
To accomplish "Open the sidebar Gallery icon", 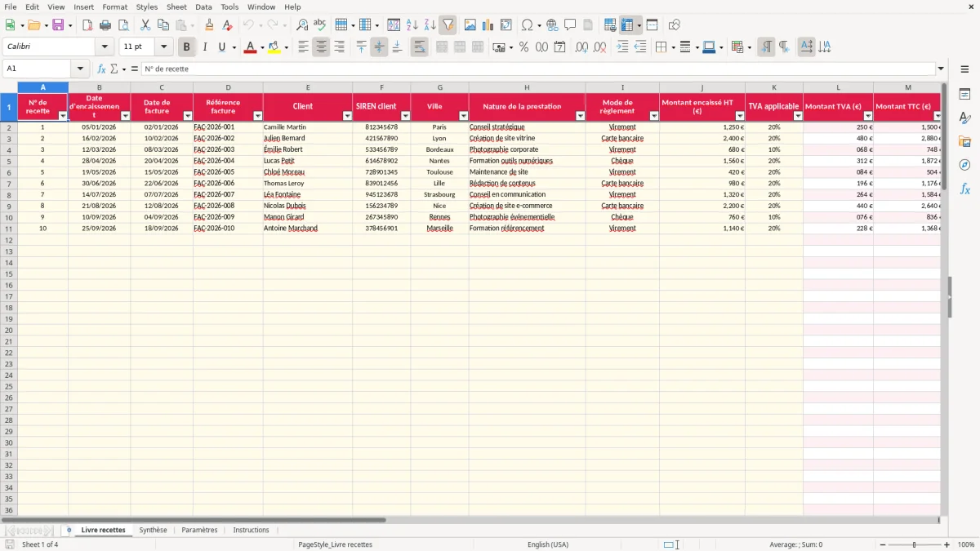I will (964, 142).
